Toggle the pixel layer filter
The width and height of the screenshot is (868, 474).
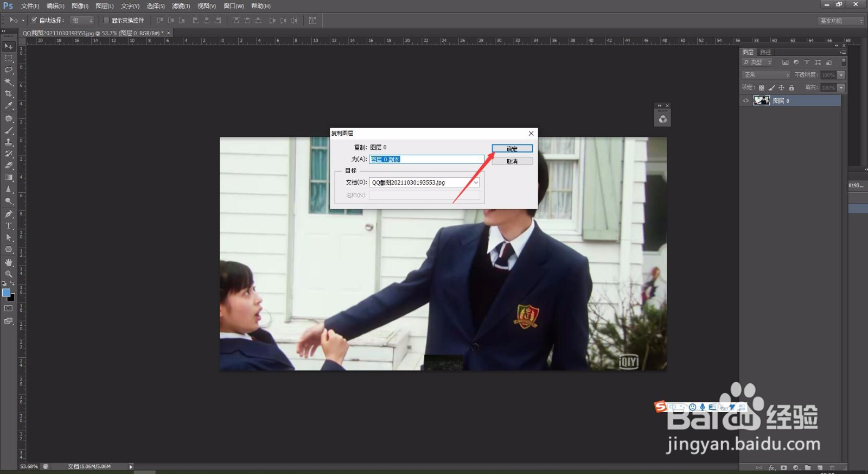click(x=785, y=62)
